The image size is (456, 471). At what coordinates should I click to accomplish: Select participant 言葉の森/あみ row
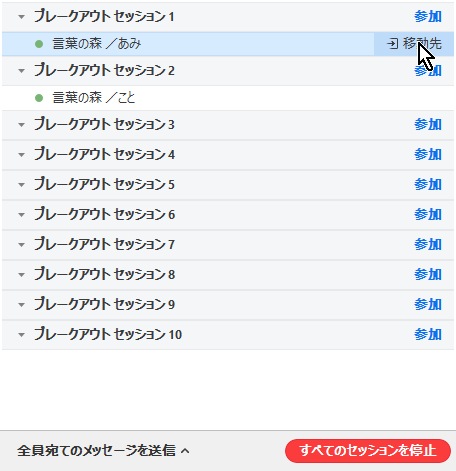point(228,44)
